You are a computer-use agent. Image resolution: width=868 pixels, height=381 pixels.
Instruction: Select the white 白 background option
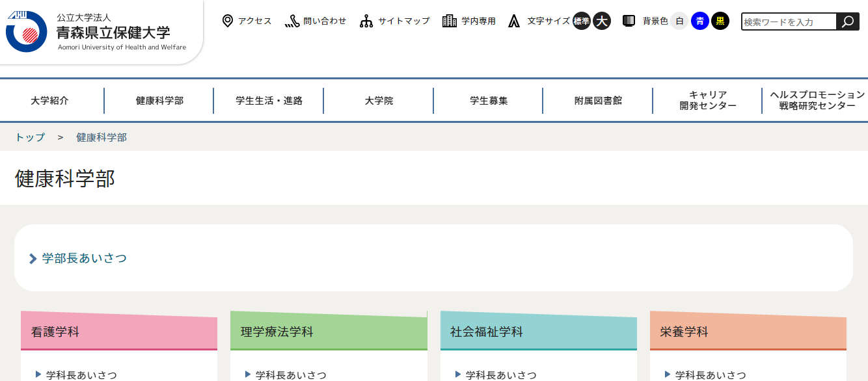point(679,21)
